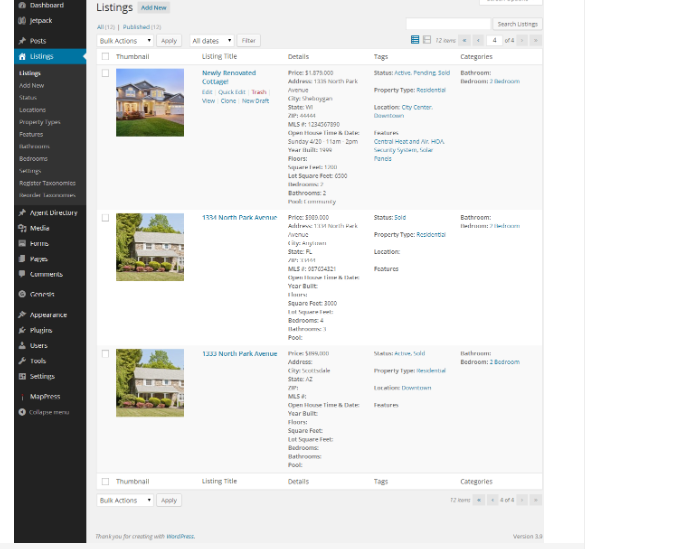
Task: Click the Tools wrench icon
Action: [22, 361]
